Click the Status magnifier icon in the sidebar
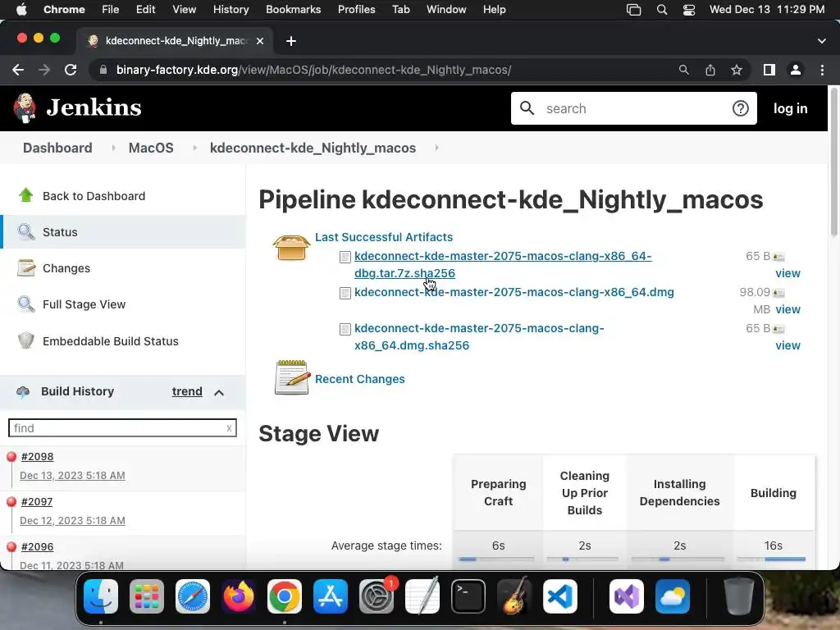Screen dimensions: 840x630 [x=25, y=231]
